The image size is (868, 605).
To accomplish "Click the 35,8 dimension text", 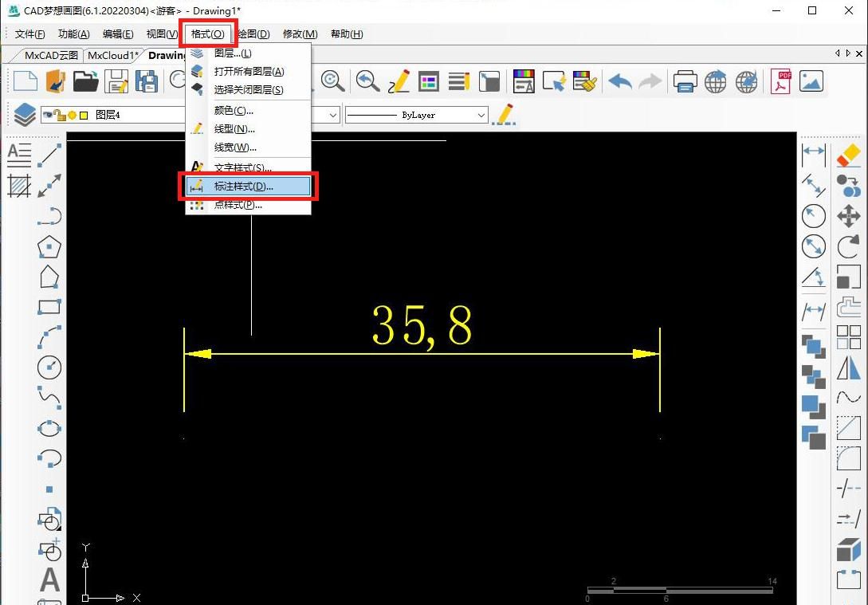I will (x=422, y=327).
